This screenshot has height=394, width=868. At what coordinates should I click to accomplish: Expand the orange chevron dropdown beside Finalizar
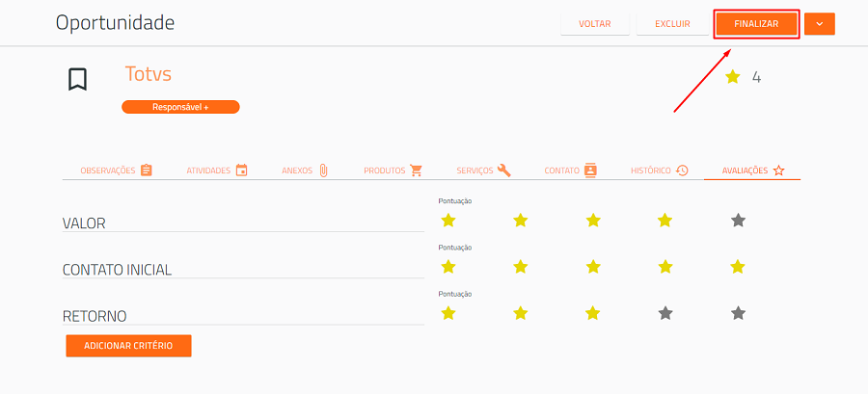pyautogui.click(x=819, y=24)
